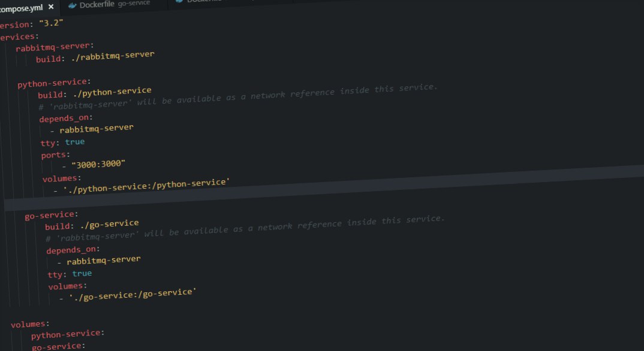Click the comment line inside python-service
The height and width of the screenshot is (351, 644).
(238, 97)
